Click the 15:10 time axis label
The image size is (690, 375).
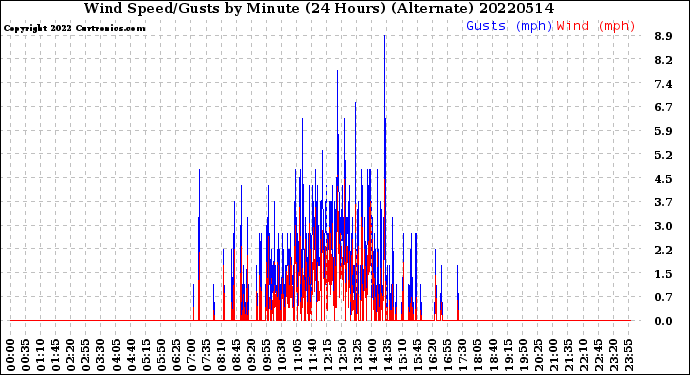402,355
